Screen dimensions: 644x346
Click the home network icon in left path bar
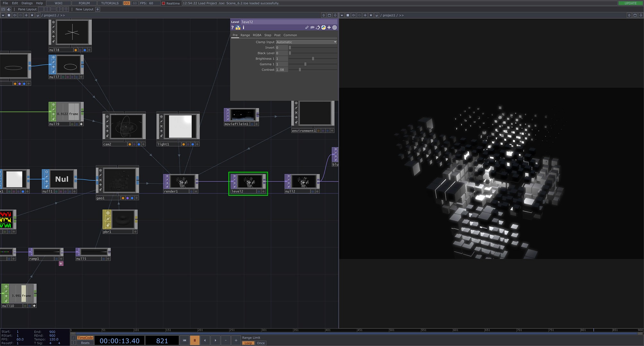38,15
